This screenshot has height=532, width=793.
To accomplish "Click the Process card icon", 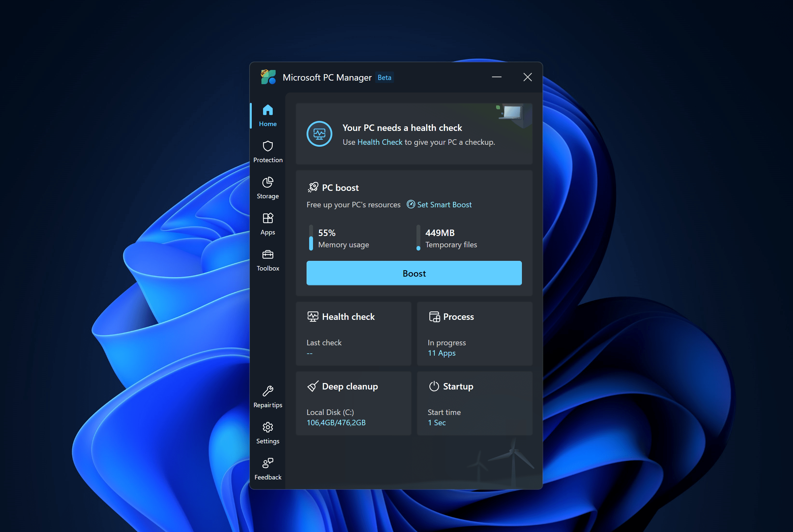I will 434,317.
